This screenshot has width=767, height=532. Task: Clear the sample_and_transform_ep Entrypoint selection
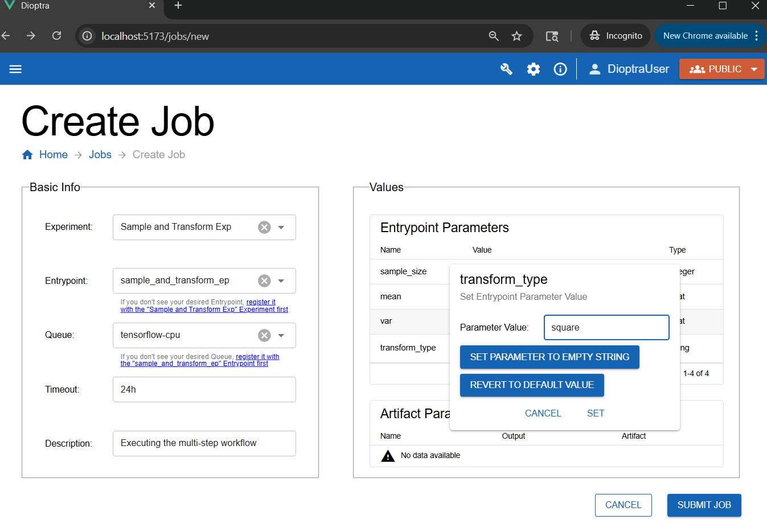click(264, 281)
